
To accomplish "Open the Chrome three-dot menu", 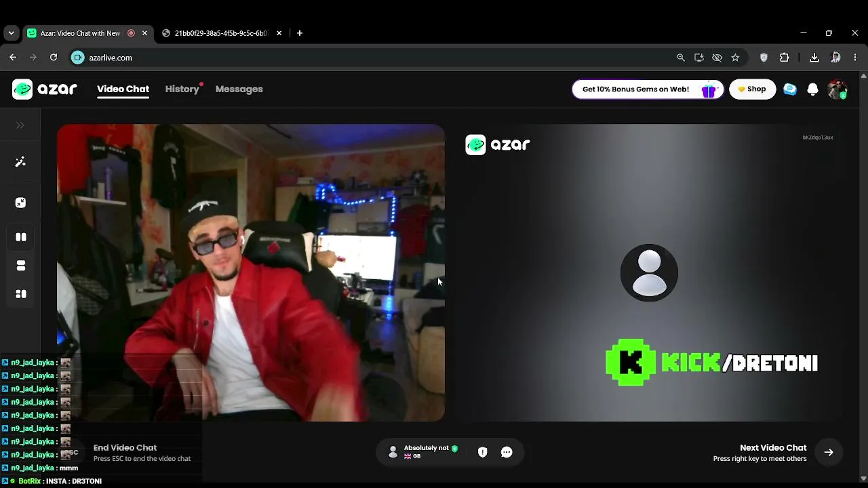I will pyautogui.click(x=855, y=58).
